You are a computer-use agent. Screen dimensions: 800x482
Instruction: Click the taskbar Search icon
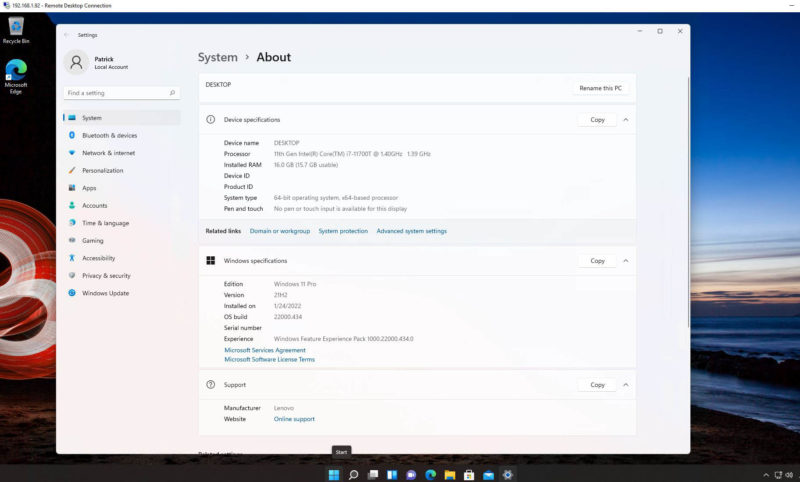[x=353, y=474]
